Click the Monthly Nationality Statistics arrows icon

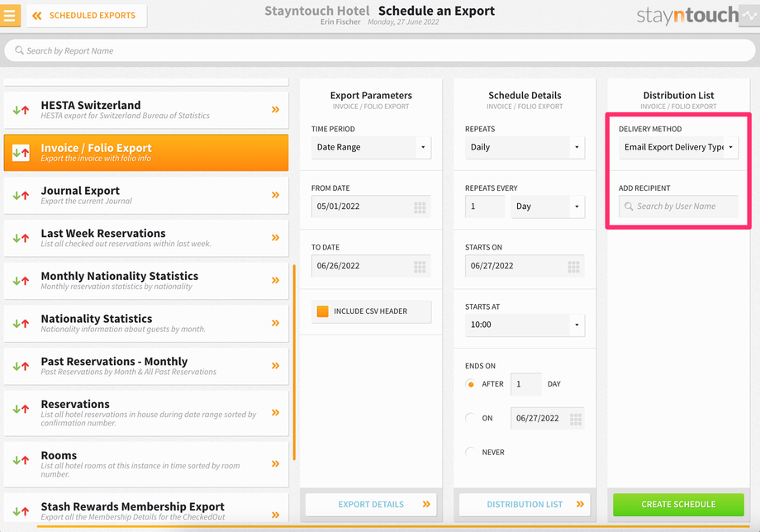21,281
